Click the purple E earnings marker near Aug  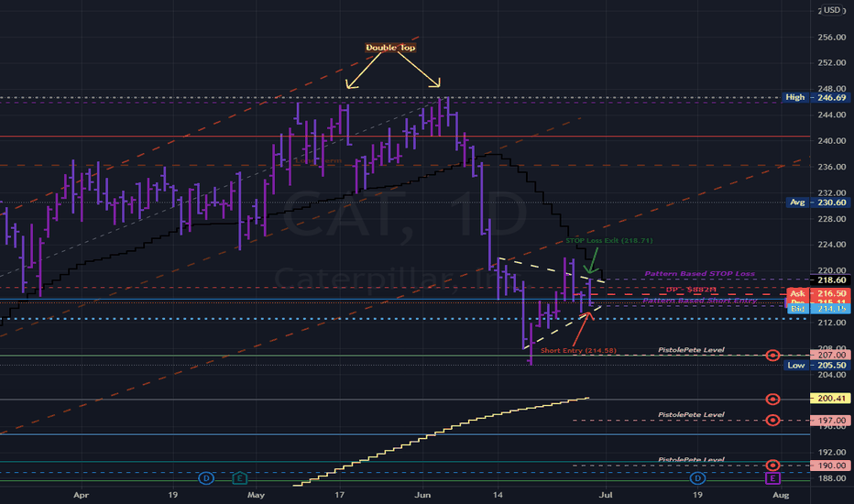772,478
